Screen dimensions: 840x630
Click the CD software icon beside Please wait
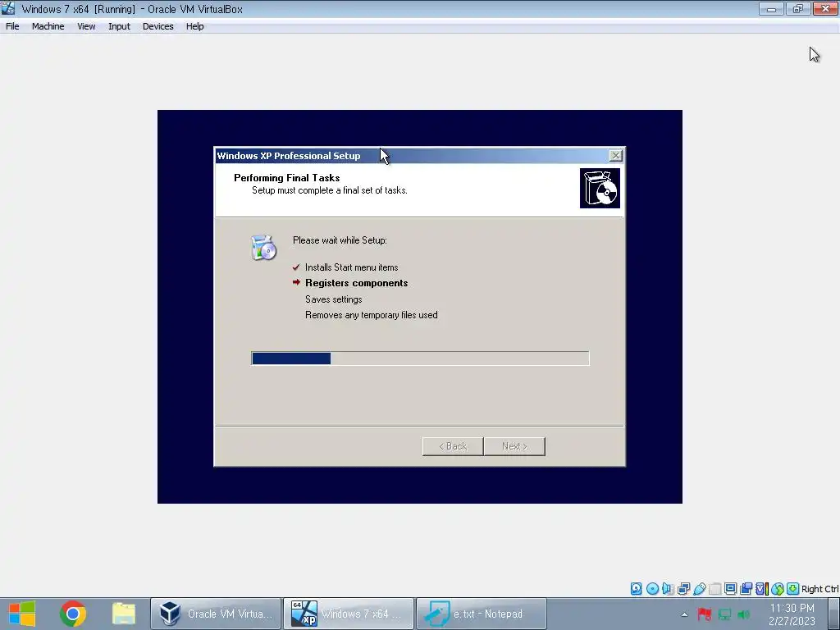point(263,248)
